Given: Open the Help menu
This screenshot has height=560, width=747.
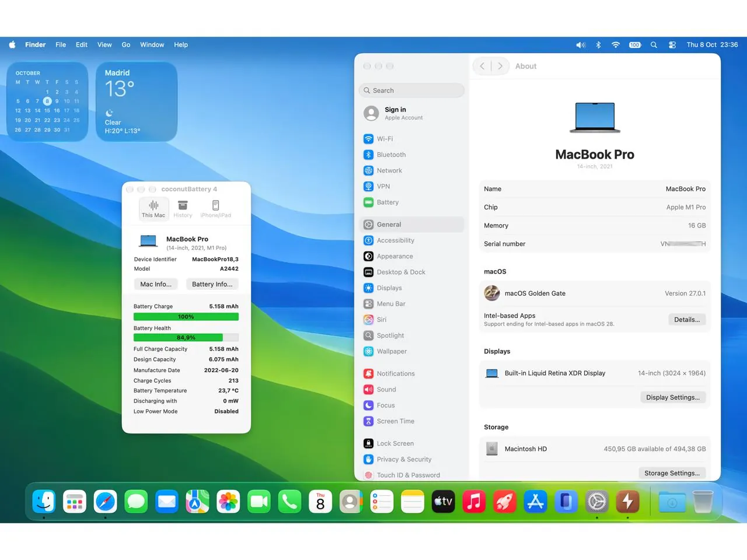Looking at the screenshot, I should 181,45.
